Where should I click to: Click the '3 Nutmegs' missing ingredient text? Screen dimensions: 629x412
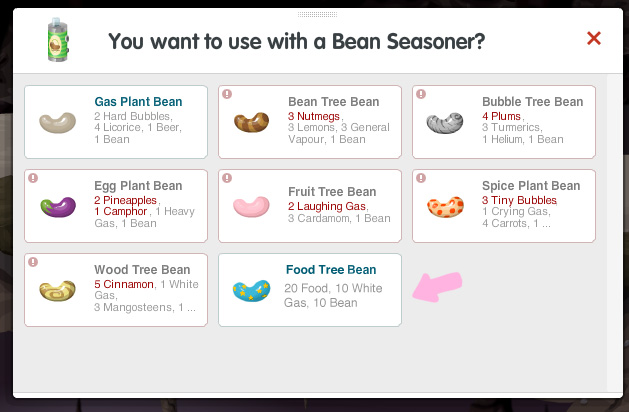click(x=314, y=116)
